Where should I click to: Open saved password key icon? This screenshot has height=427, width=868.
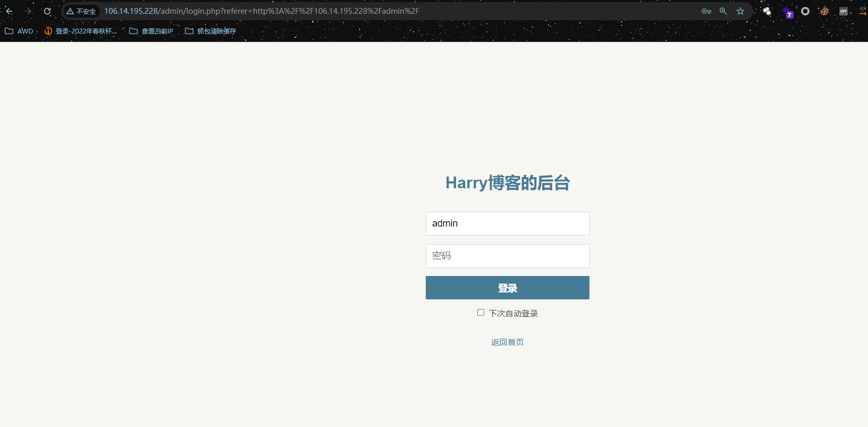(706, 11)
